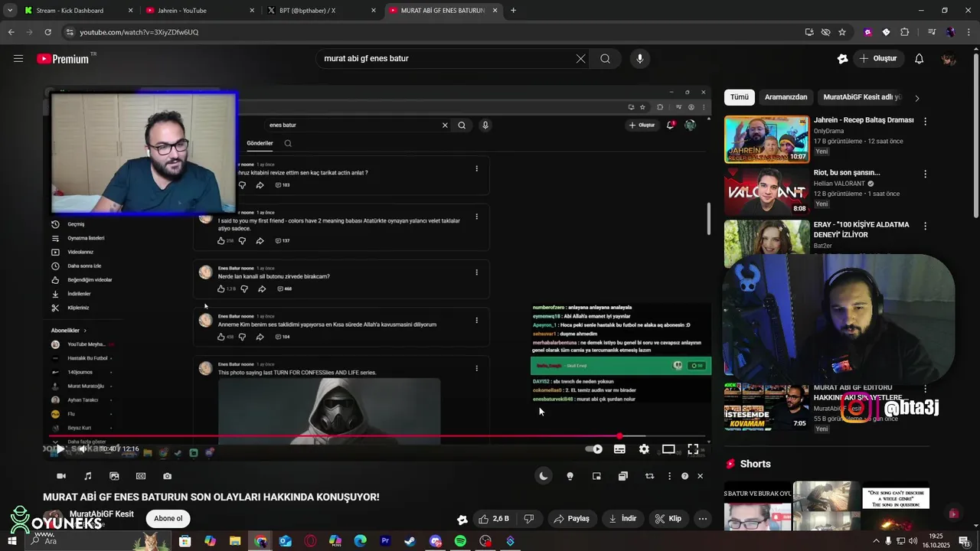Subscribe with the Abone ol button
Screen dimensions: 980x551
168,518
